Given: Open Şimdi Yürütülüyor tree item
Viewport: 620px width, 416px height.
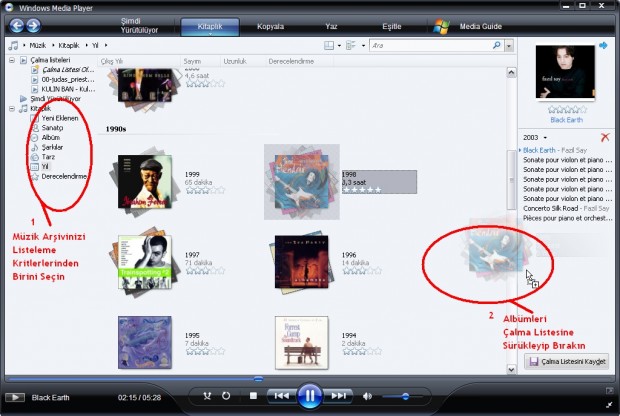Looking at the screenshot, I should [55, 98].
